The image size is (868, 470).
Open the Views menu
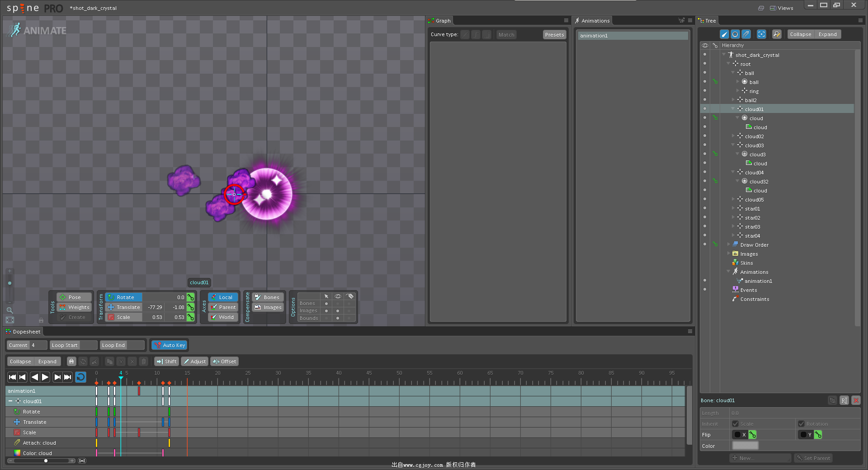pyautogui.click(x=782, y=8)
